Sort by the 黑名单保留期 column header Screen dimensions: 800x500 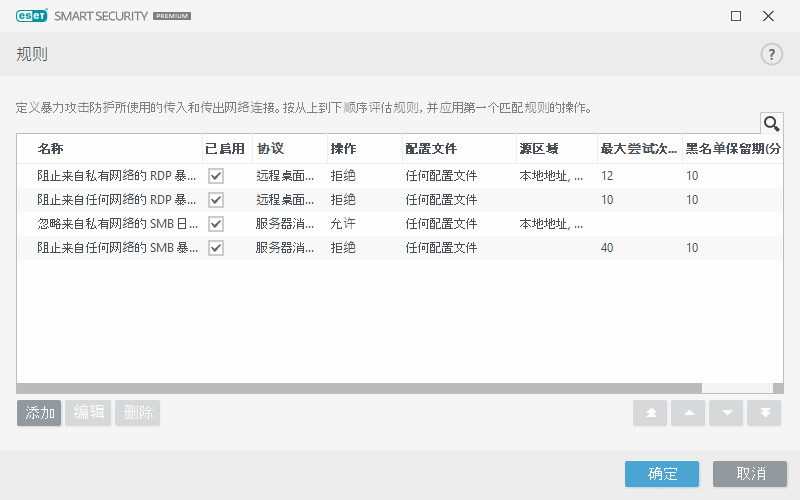733,148
